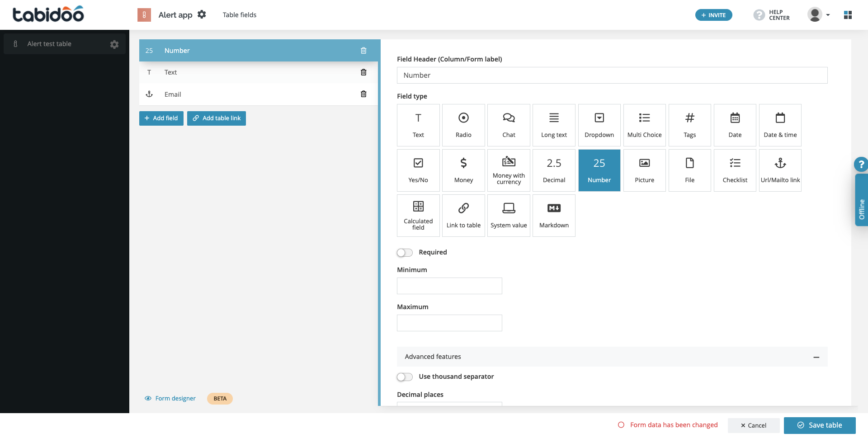Open the Help Center

tap(772, 15)
